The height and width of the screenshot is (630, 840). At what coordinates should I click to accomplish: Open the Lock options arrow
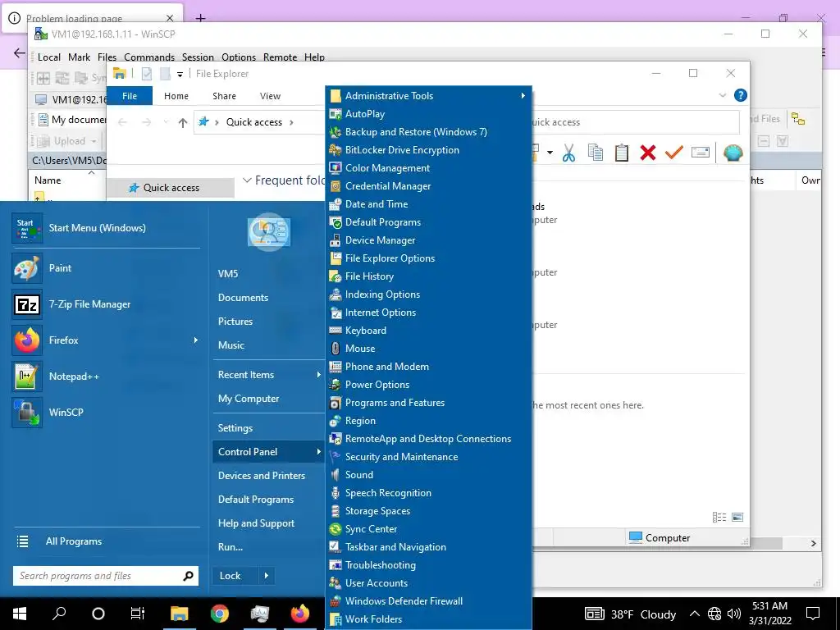[267, 576]
